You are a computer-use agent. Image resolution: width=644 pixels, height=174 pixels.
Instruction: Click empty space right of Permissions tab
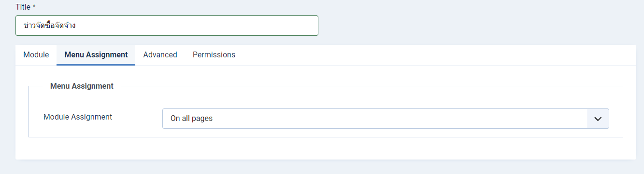[435, 55]
